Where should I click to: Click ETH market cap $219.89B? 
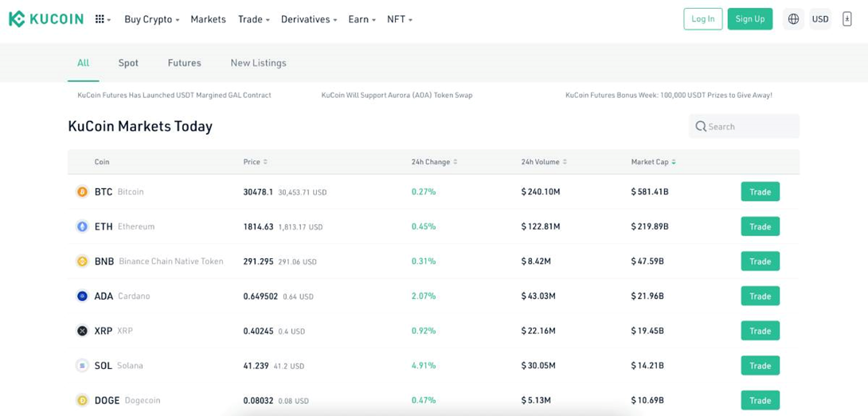point(650,226)
